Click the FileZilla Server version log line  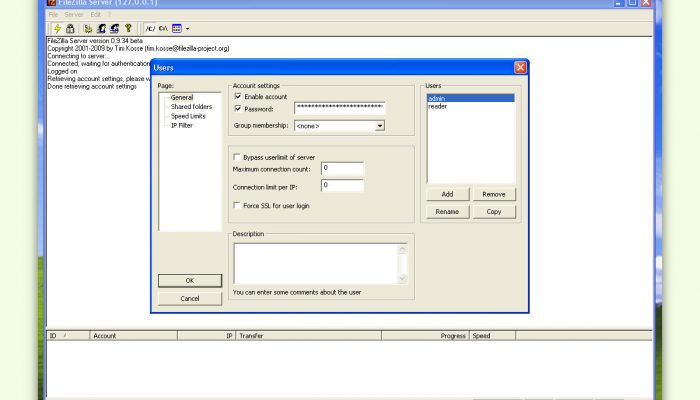pyautogui.click(x=95, y=41)
